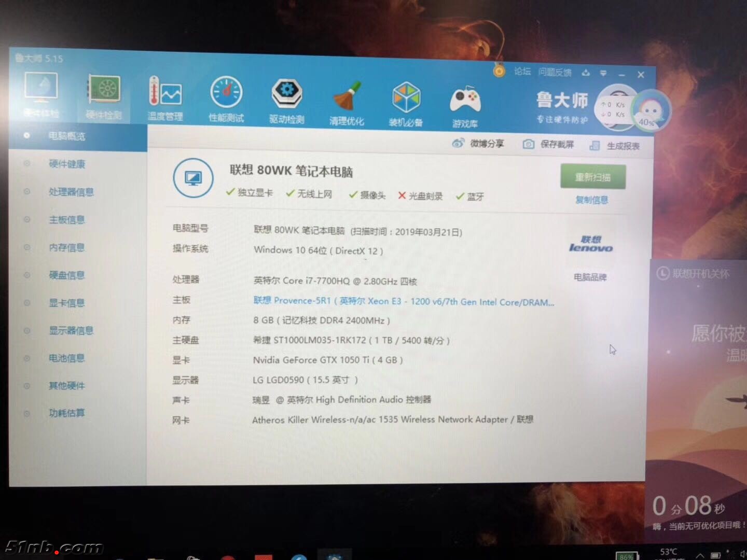Expand the title bar dropdown menu arrow

pyautogui.click(x=603, y=73)
